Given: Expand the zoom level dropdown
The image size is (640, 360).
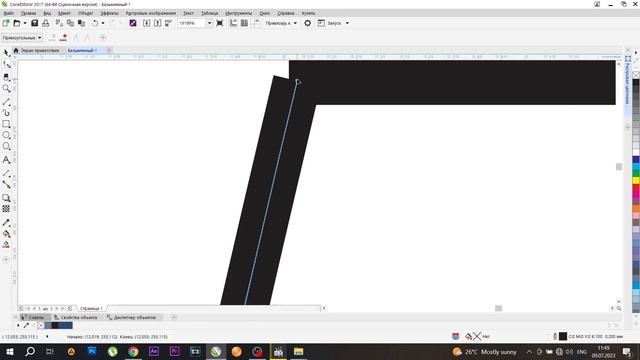Looking at the screenshot, I should 209,23.
